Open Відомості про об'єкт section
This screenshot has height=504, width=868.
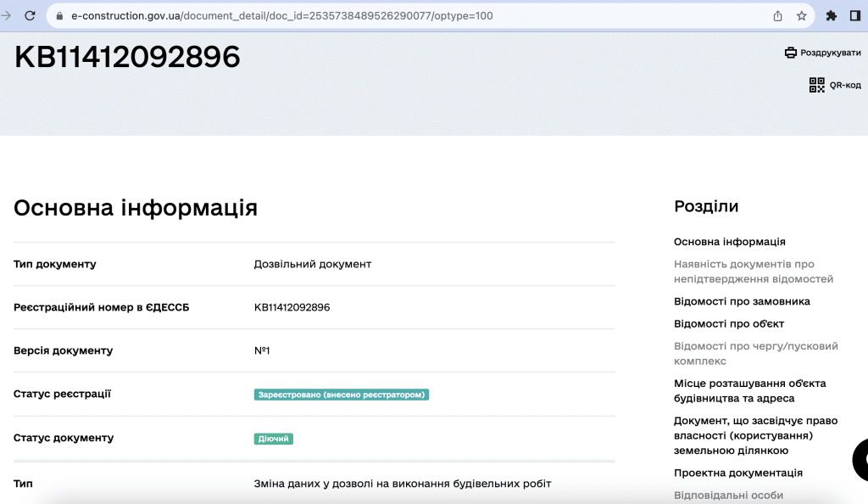click(x=728, y=323)
